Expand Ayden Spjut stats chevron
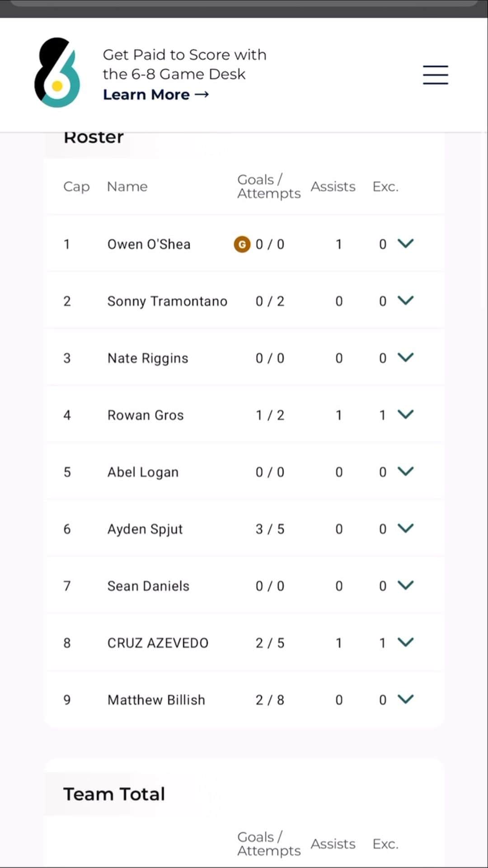 click(x=406, y=528)
